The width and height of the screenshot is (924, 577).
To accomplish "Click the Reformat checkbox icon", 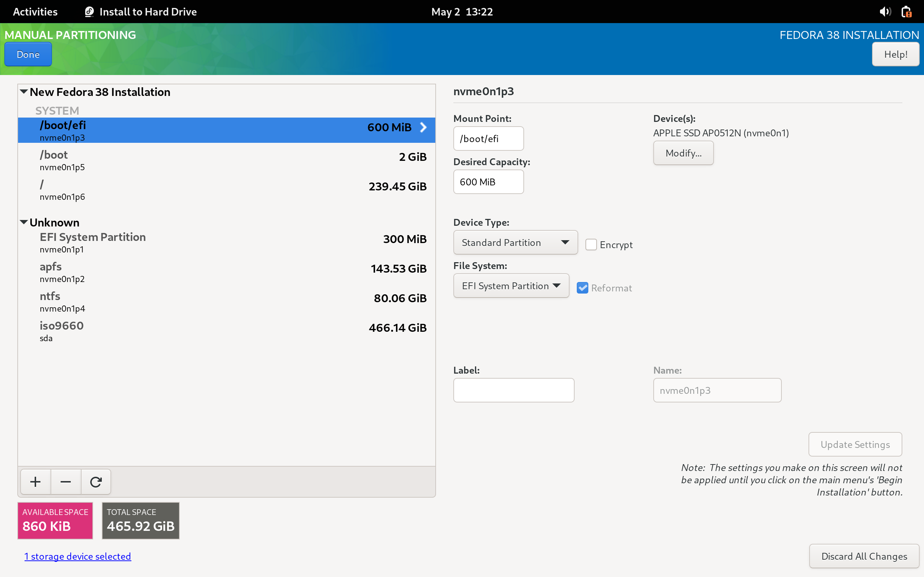I will pyautogui.click(x=582, y=288).
